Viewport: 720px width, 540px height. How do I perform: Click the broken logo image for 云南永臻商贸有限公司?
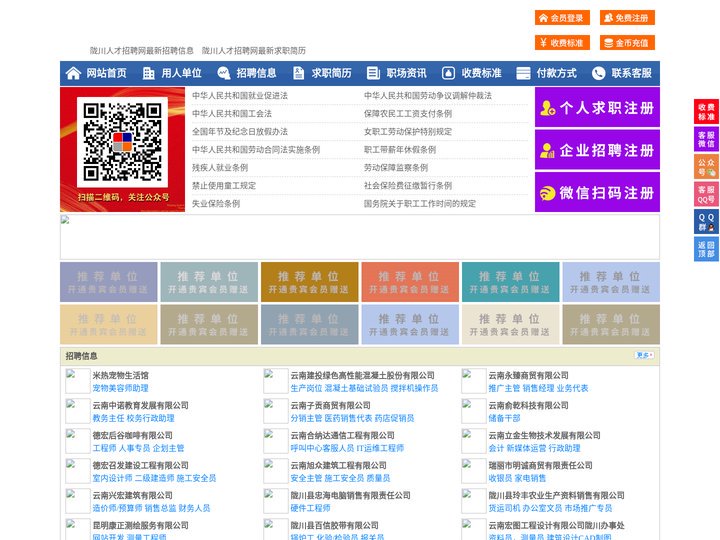click(473, 381)
